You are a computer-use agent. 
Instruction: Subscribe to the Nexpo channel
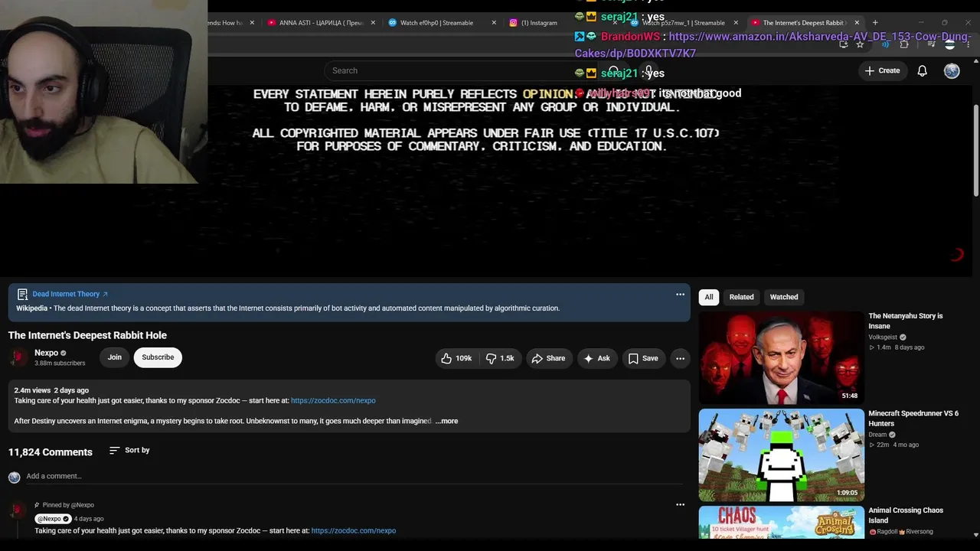pyautogui.click(x=158, y=357)
